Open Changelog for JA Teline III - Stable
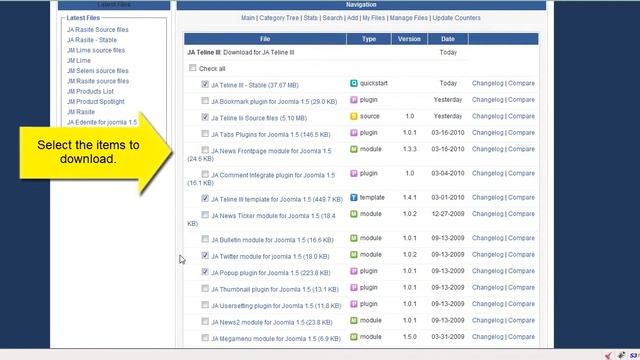 click(488, 83)
